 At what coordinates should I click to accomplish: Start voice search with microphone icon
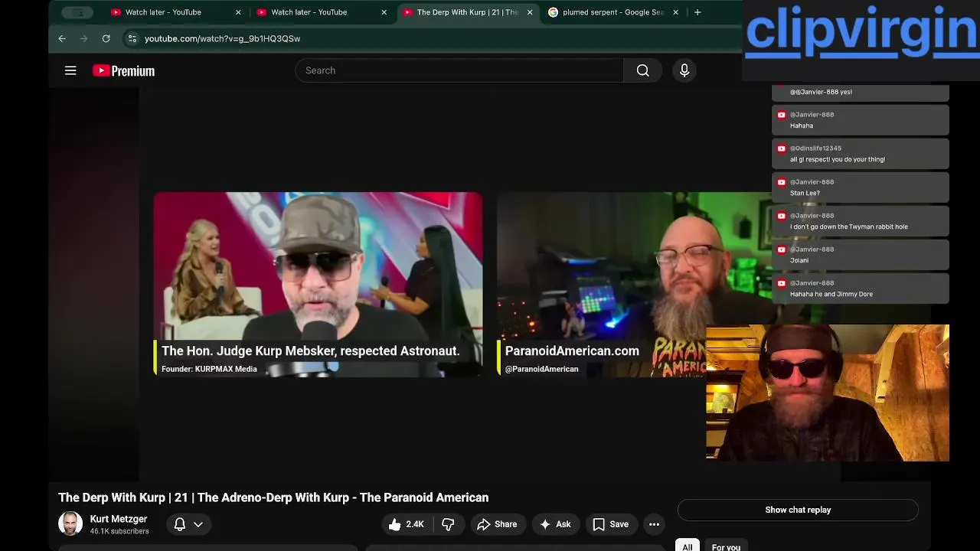click(x=684, y=70)
